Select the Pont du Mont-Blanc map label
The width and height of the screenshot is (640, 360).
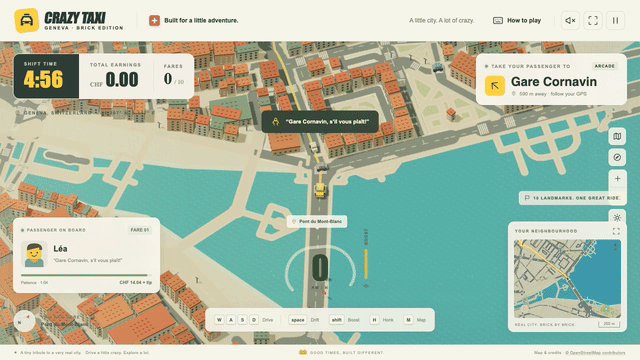317,221
